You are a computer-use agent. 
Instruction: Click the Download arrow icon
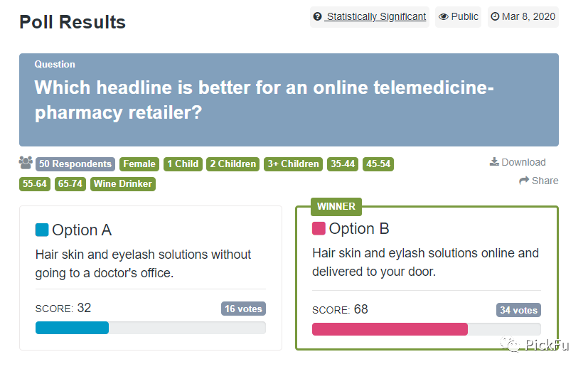pyautogui.click(x=494, y=162)
